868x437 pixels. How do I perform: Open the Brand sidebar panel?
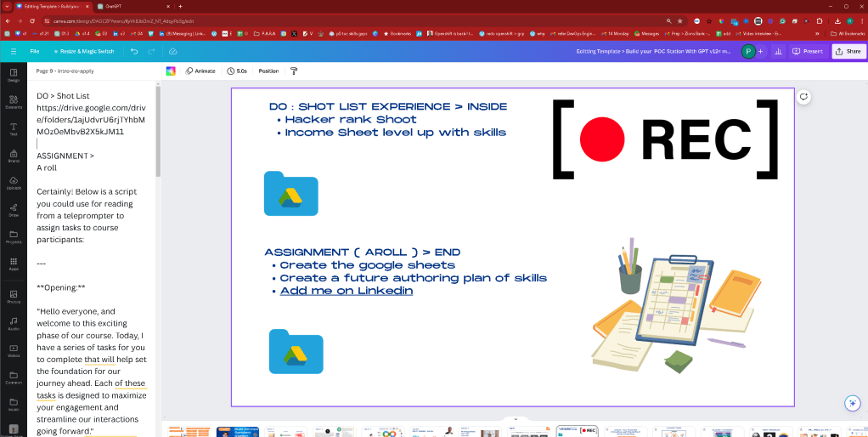click(x=14, y=156)
